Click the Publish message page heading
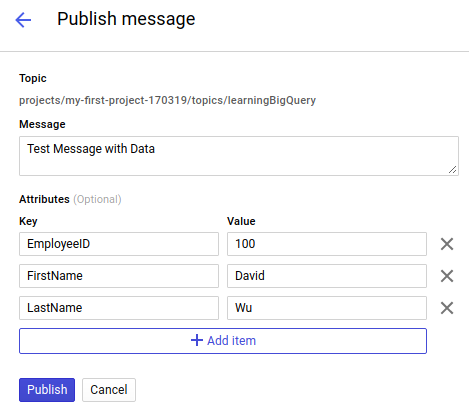This screenshot has width=469, height=414. pos(126,19)
